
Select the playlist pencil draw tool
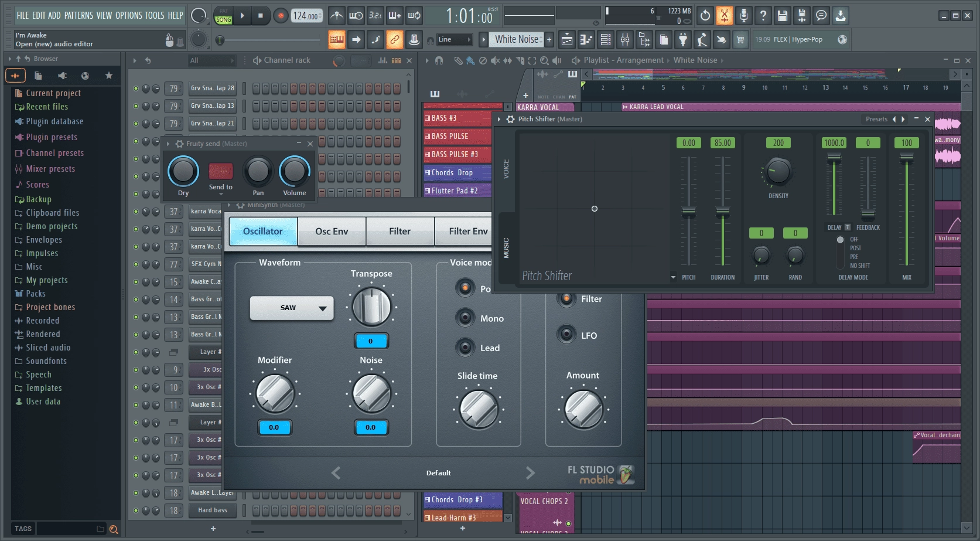click(458, 60)
